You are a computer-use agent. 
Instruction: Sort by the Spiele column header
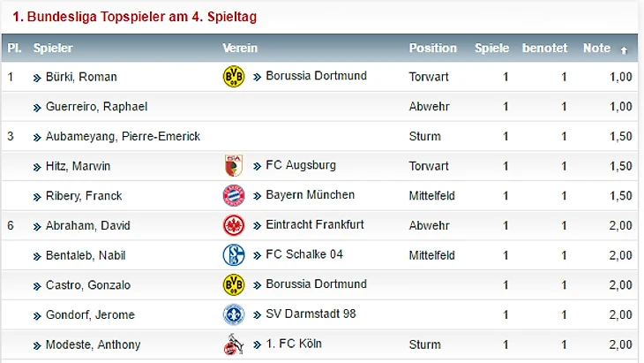pos(491,49)
